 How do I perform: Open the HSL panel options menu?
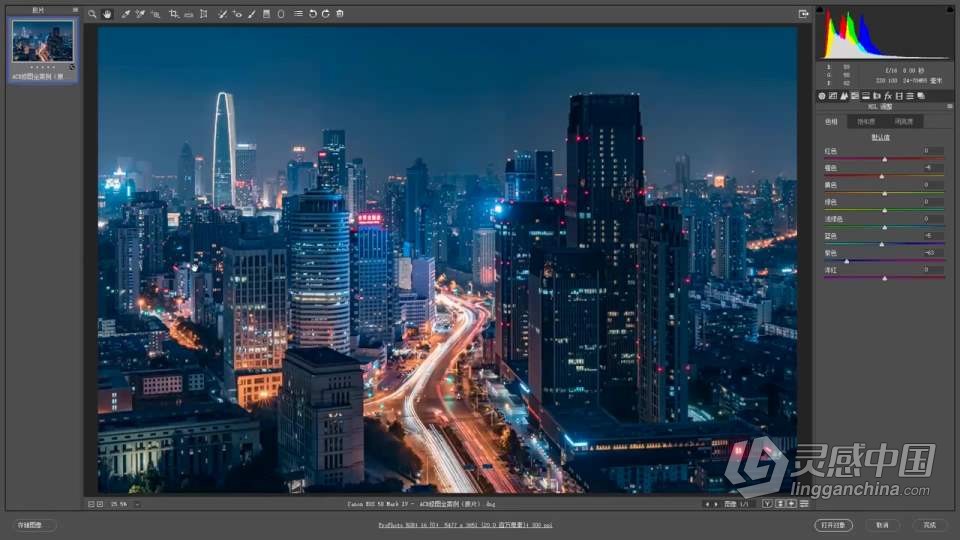point(950,107)
